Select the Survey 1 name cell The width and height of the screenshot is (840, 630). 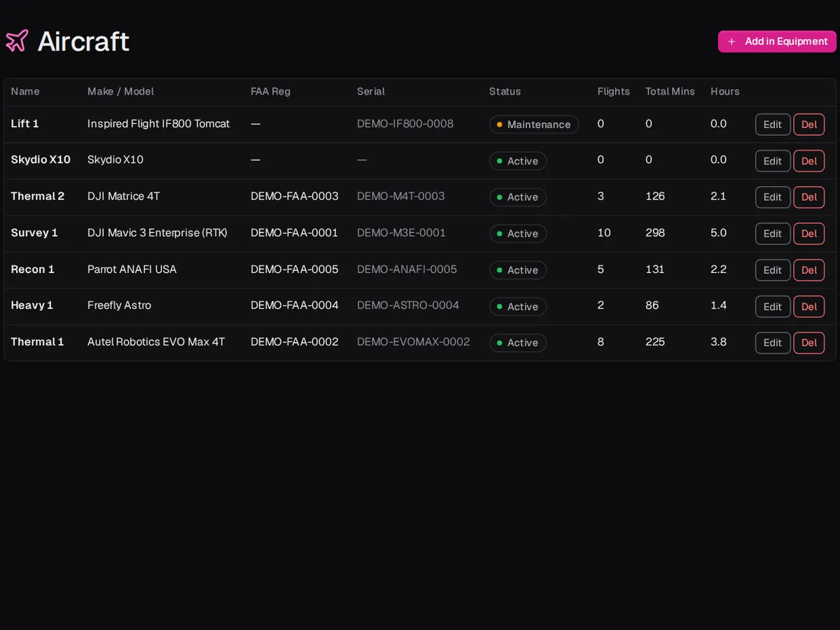pyautogui.click(x=34, y=233)
